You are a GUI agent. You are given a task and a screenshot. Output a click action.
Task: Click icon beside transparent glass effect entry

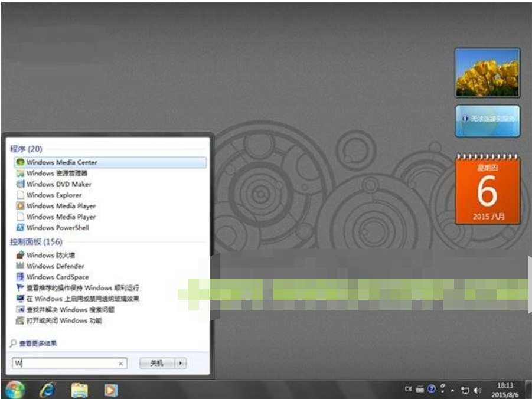pyautogui.click(x=20, y=299)
